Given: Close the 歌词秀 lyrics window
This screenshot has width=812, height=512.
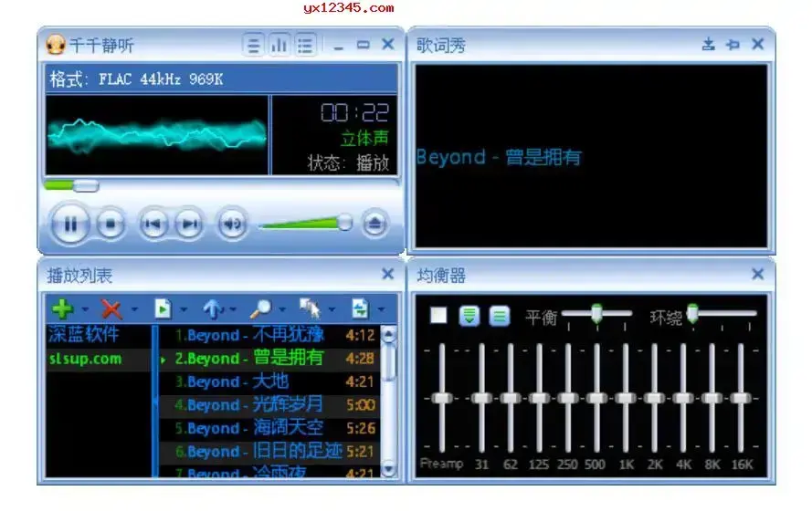Looking at the screenshot, I should pyautogui.click(x=757, y=44).
